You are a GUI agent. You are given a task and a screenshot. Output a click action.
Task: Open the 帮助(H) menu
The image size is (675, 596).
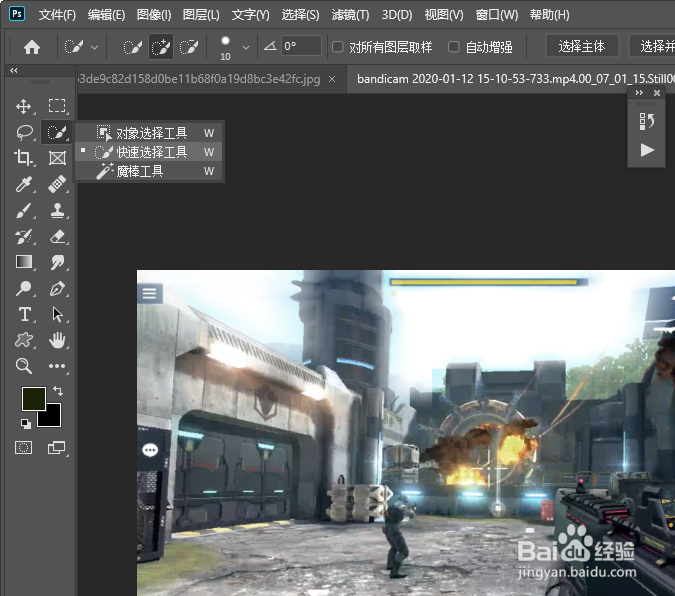pyautogui.click(x=549, y=15)
